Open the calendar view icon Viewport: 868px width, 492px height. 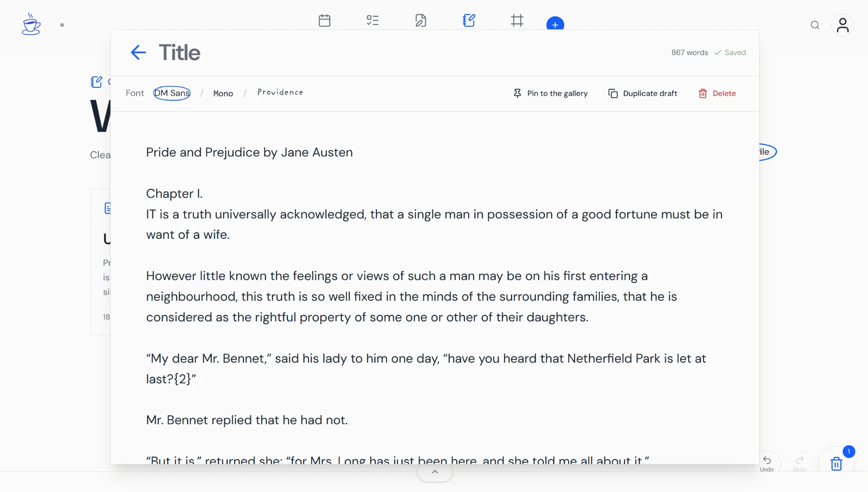(325, 20)
